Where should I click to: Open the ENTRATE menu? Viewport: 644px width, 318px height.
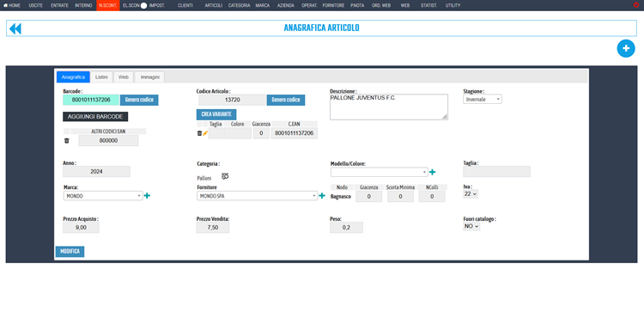59,5
